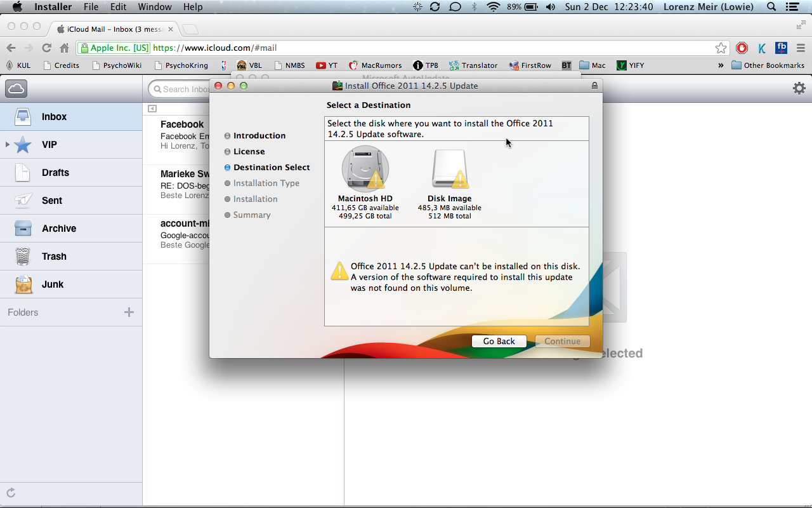Click the date and time in the menu bar
Screen dimensions: 812x508
click(609, 7)
